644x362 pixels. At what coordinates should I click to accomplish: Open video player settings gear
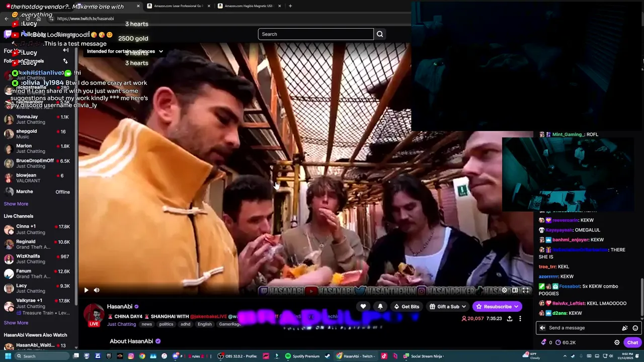[505, 290]
